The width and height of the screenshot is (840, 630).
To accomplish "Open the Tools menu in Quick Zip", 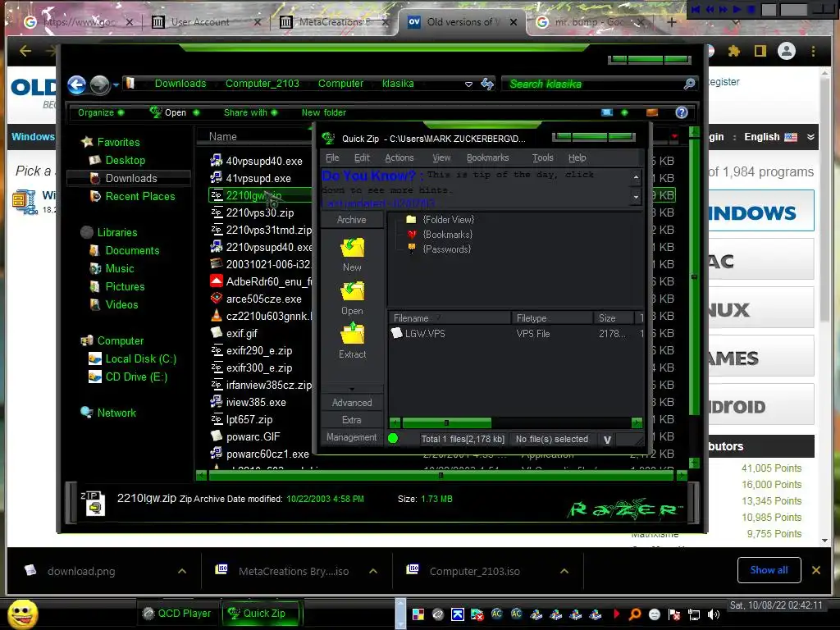I will coord(542,157).
